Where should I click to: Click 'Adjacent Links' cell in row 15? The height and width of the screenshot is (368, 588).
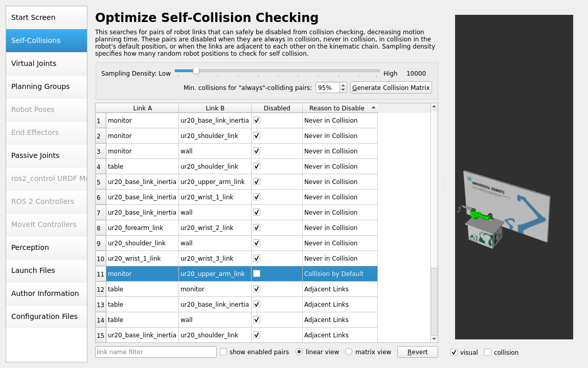[340, 335]
